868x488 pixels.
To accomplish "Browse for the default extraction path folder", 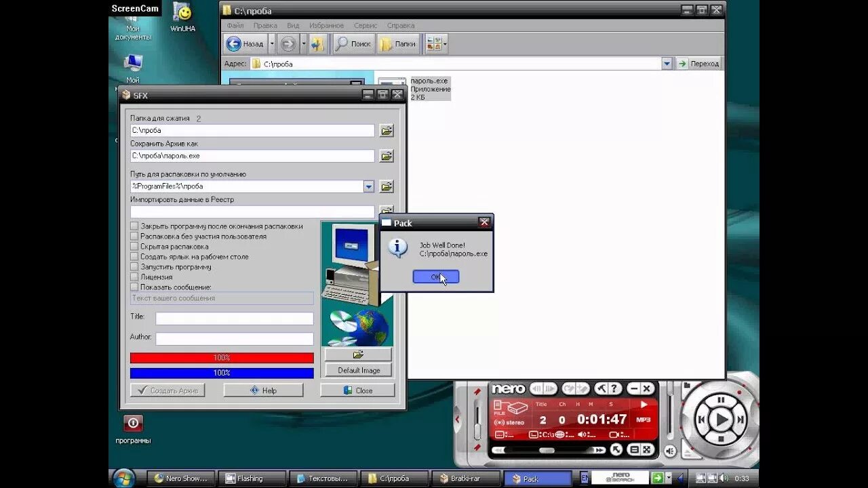I will (x=387, y=186).
